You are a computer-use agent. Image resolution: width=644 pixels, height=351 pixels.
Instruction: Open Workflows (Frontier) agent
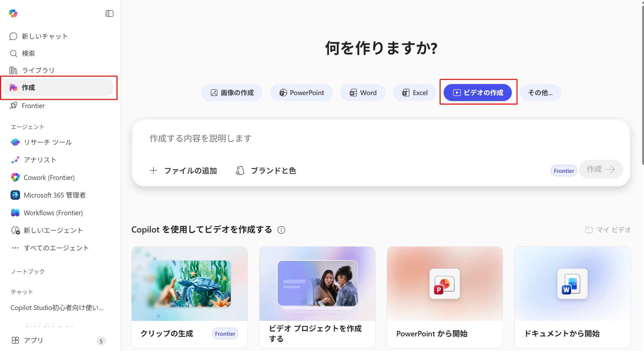click(x=58, y=213)
